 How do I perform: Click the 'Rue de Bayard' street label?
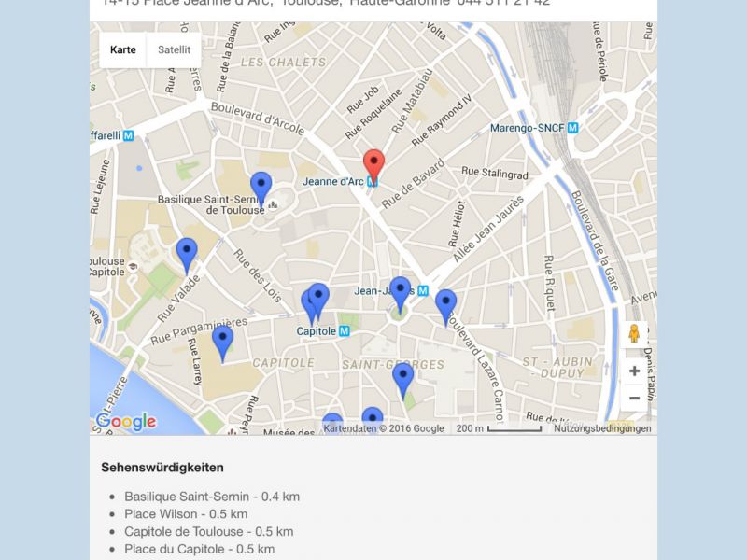click(413, 183)
